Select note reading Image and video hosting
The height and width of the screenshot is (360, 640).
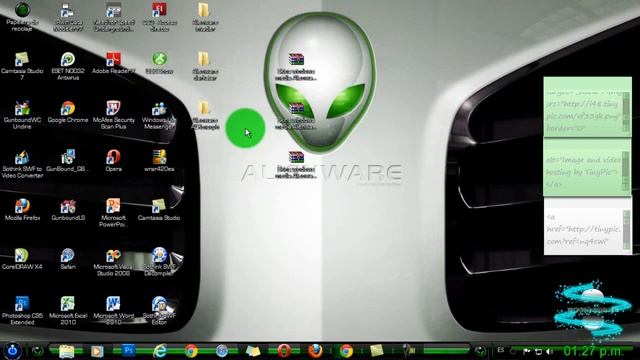[587, 167]
